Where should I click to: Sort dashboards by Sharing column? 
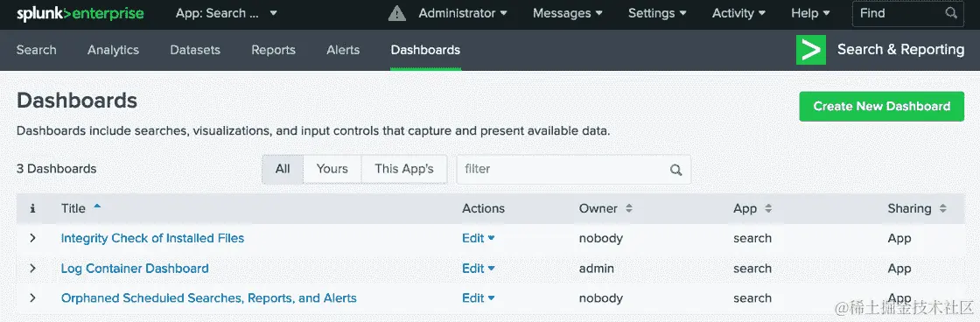[x=917, y=209]
